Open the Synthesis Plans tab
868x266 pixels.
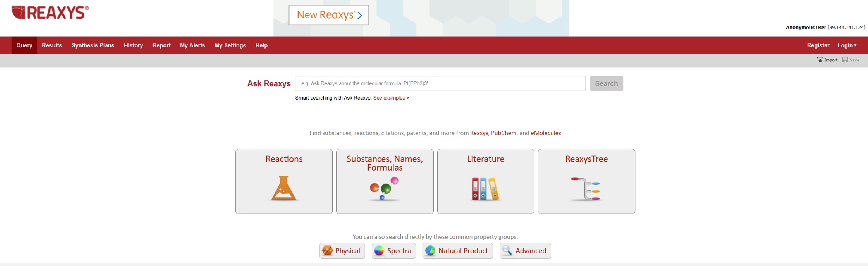(x=93, y=46)
